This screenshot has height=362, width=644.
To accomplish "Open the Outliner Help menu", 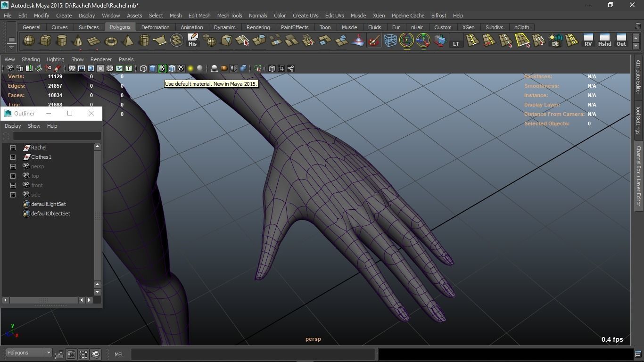I will pos(52,126).
